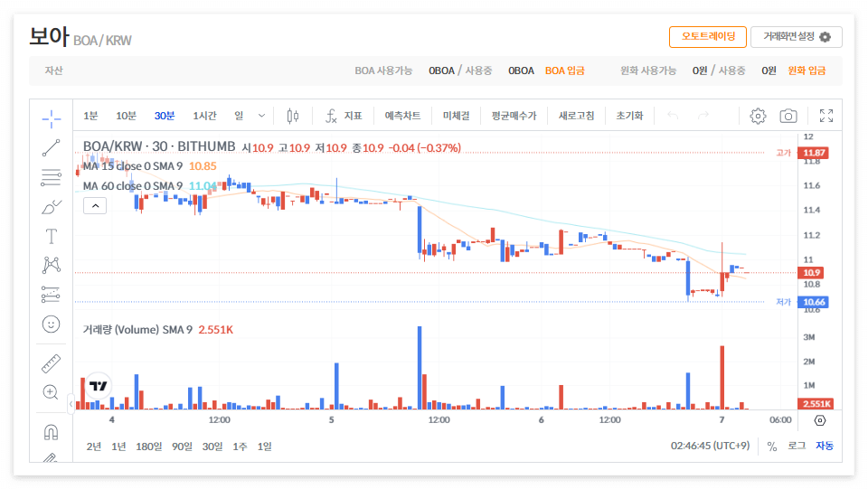Toggle 미체결 open orders display
This screenshot has width=868, height=489.
[456, 116]
